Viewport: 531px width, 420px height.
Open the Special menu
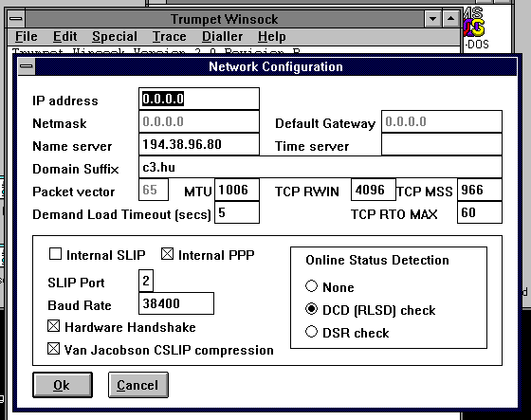[115, 36]
